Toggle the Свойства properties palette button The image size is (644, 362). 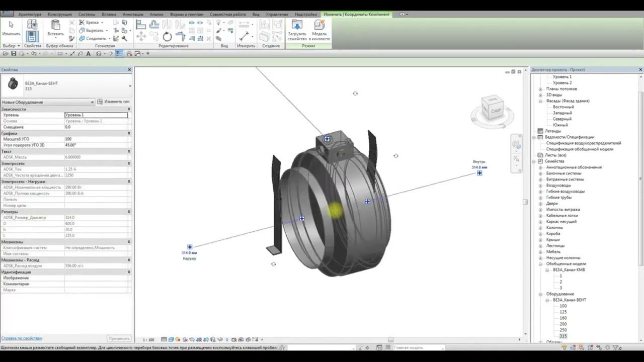[x=32, y=36]
